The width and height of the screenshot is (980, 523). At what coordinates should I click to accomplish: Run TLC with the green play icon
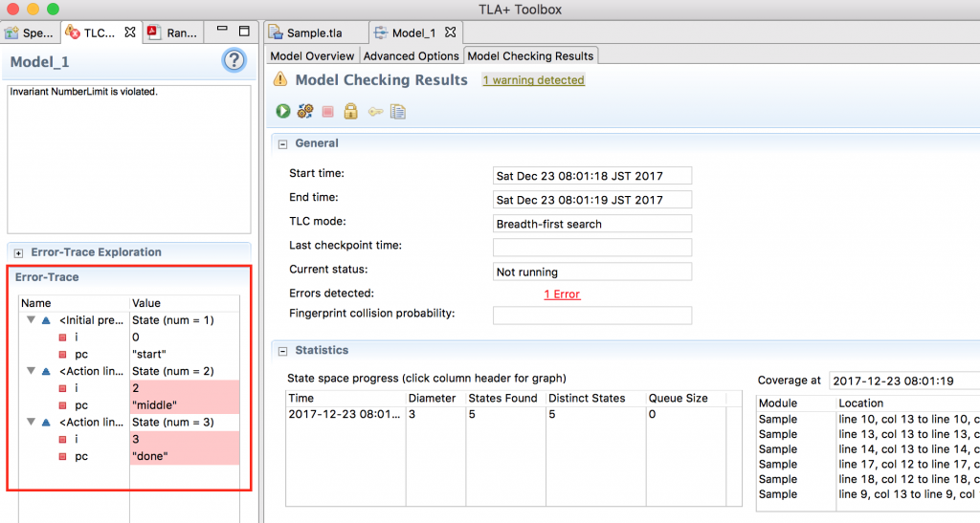(x=283, y=111)
